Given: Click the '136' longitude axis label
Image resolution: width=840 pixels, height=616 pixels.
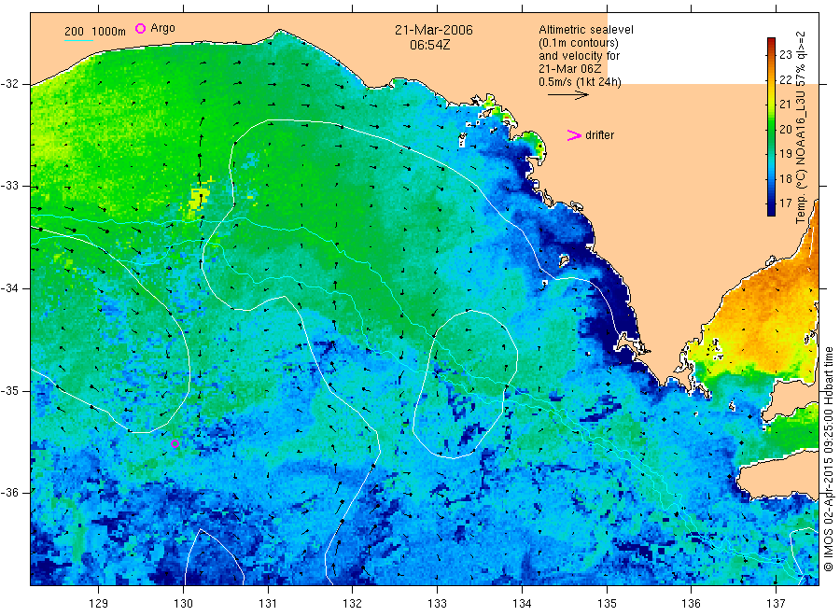Looking at the screenshot, I should (691, 604).
